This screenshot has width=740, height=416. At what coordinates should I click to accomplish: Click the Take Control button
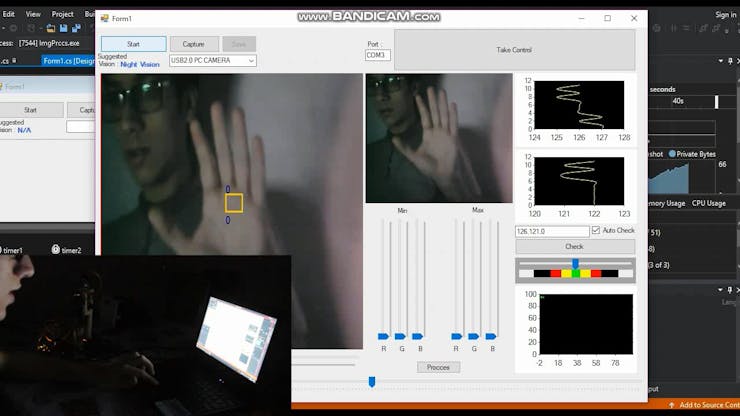tap(514, 50)
